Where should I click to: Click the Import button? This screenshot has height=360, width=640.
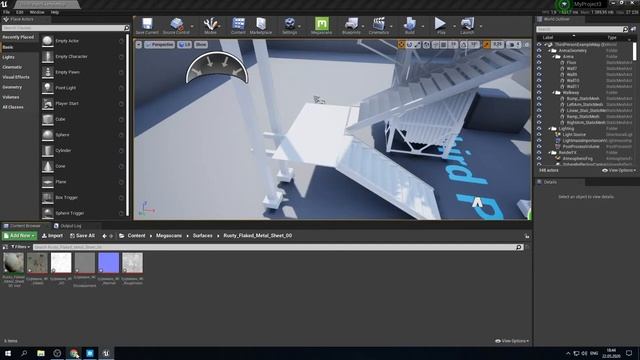[52, 236]
